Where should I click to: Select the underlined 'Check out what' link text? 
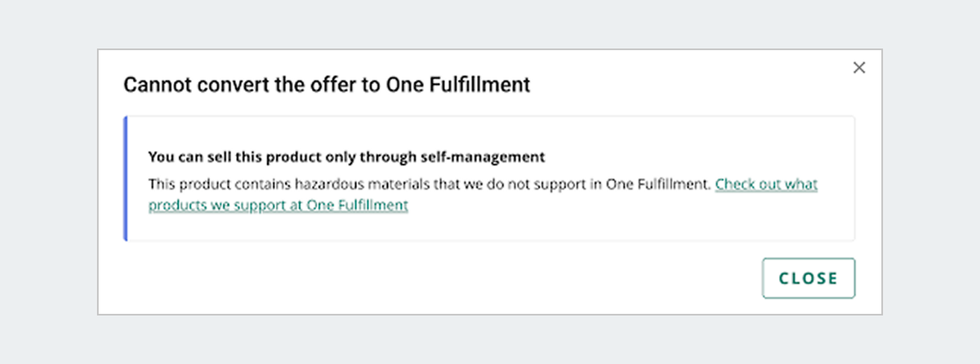(766, 184)
